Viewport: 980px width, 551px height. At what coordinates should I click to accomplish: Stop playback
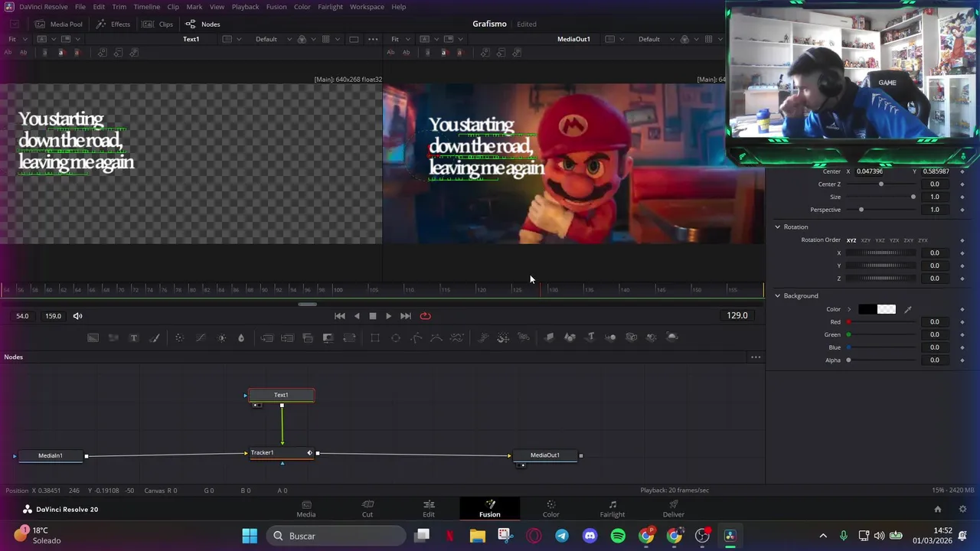point(373,316)
